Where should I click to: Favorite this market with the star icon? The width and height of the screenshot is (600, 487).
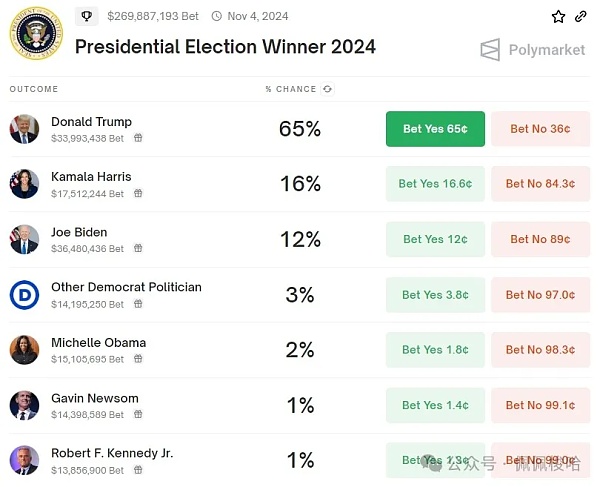pos(559,17)
